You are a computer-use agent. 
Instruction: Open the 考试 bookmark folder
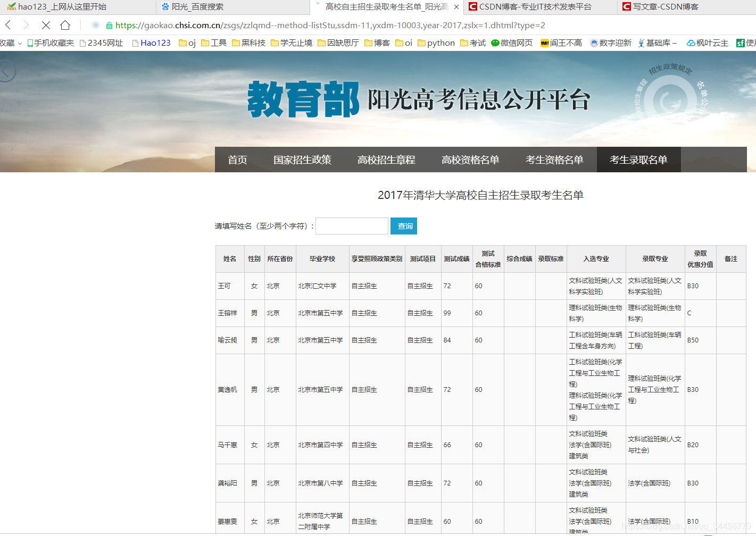[473, 43]
